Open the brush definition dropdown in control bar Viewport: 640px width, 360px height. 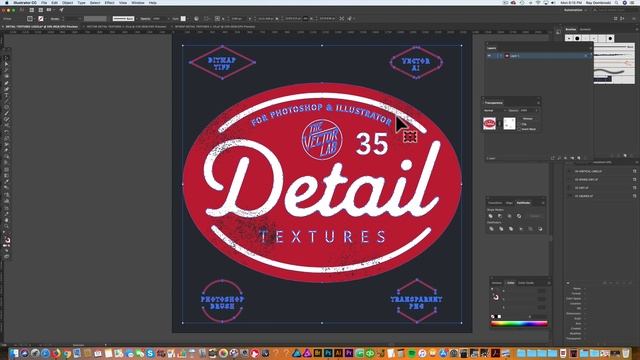pos(123,18)
